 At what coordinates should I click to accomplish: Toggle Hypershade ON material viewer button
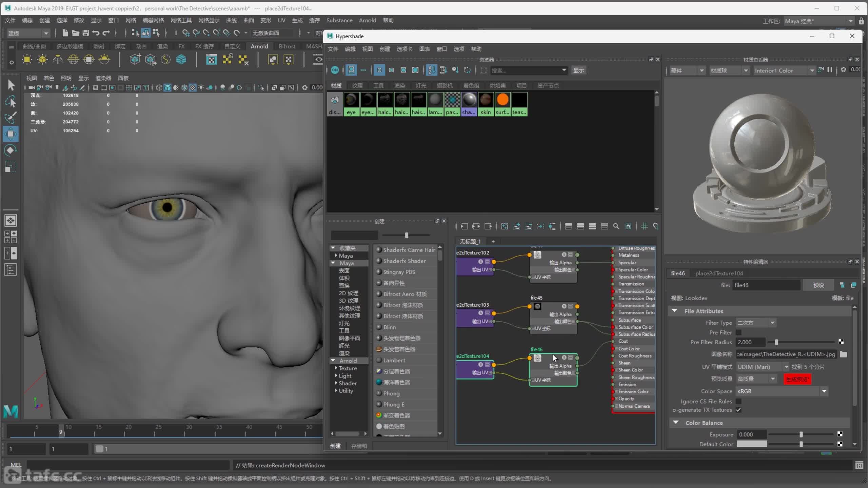click(x=335, y=70)
